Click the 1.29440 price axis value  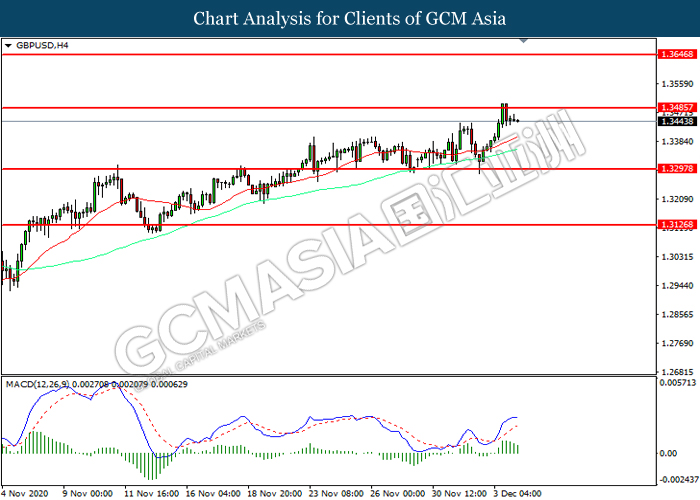[x=677, y=286]
